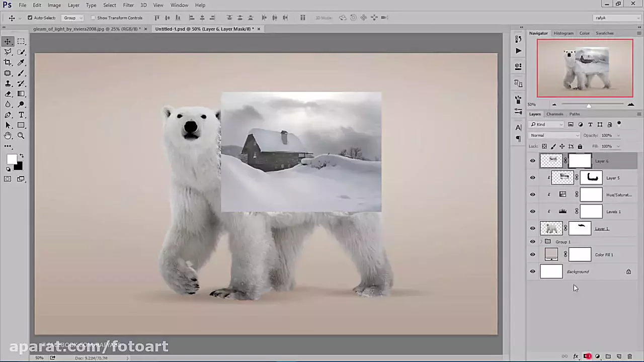Toggle the Auto-Select checkbox
Image resolution: width=644 pixels, height=362 pixels.
[30, 18]
